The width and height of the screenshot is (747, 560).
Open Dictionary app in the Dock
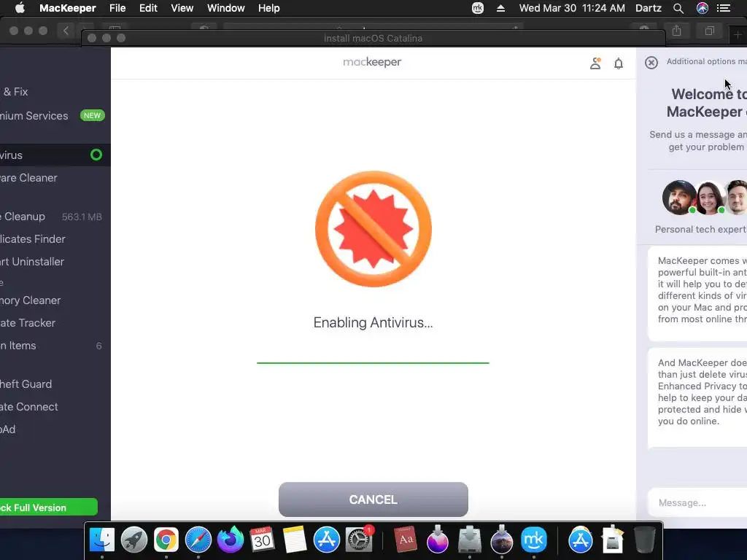[x=406, y=540]
